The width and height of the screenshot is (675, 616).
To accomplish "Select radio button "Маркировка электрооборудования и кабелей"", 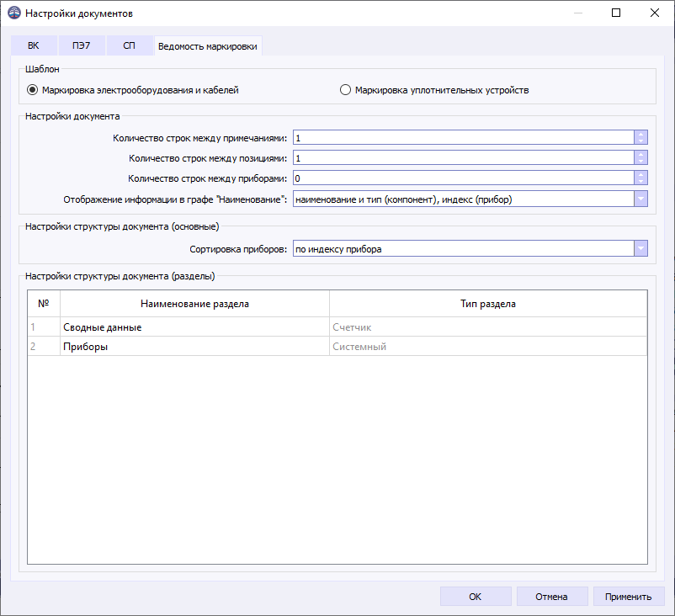I will click(x=31, y=89).
